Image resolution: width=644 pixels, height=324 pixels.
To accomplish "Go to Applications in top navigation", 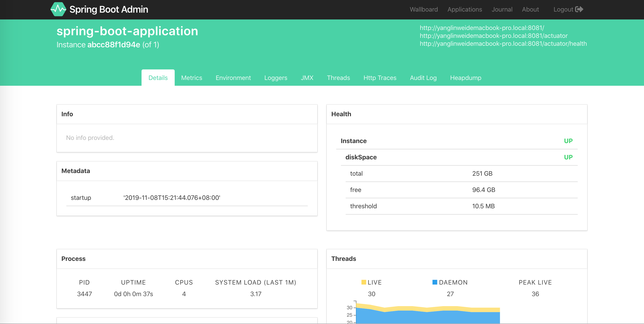I will 465,9.
